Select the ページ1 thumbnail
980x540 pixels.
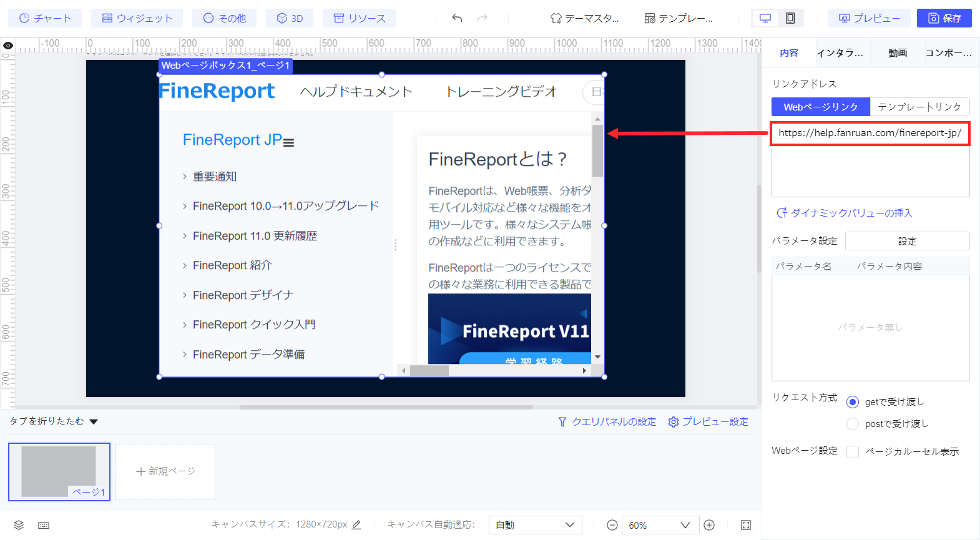tap(59, 472)
